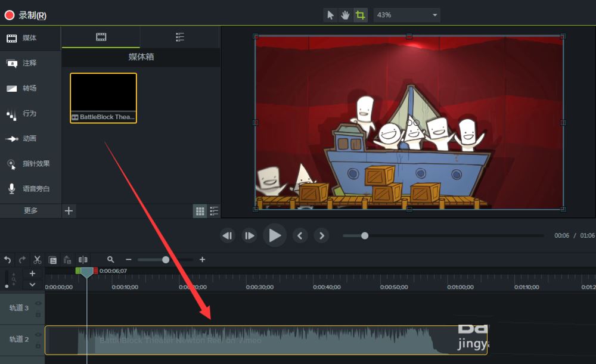
Task: Click the red playhead out-point handle
Action: point(96,270)
